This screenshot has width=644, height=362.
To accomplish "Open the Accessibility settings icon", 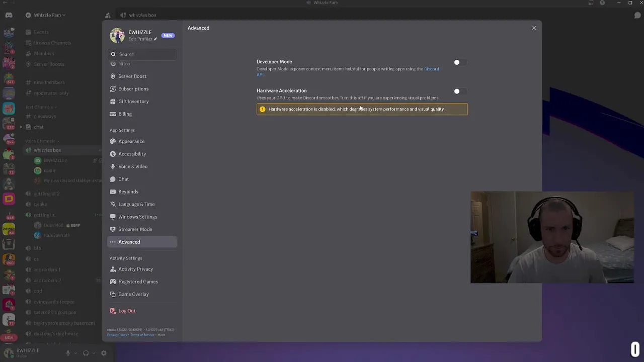I will [113, 154].
